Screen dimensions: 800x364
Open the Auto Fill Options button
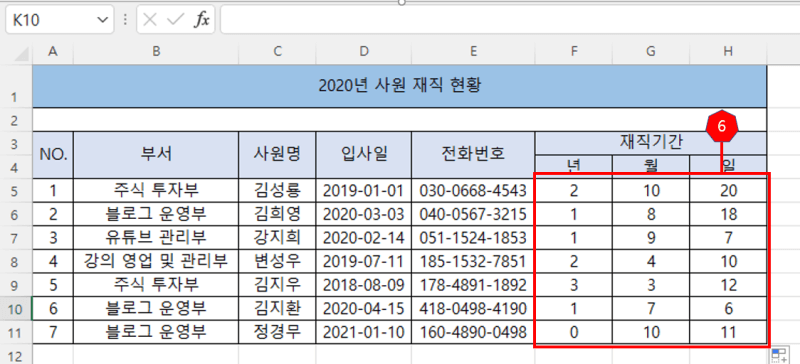(x=778, y=355)
